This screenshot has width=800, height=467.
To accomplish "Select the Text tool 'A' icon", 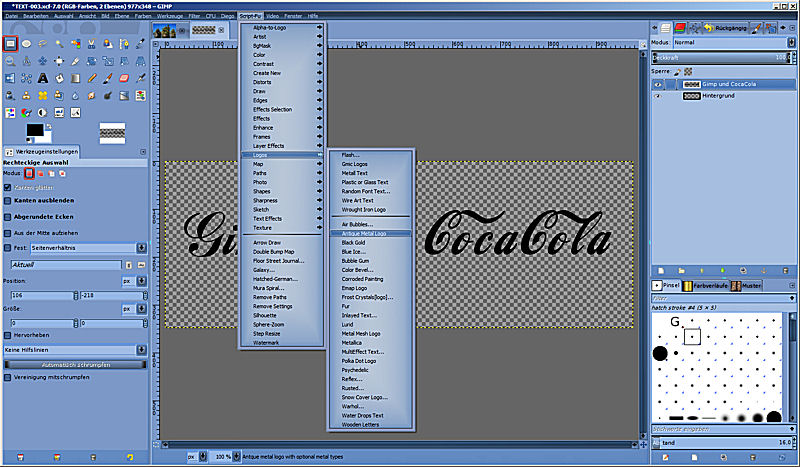I will coord(43,78).
